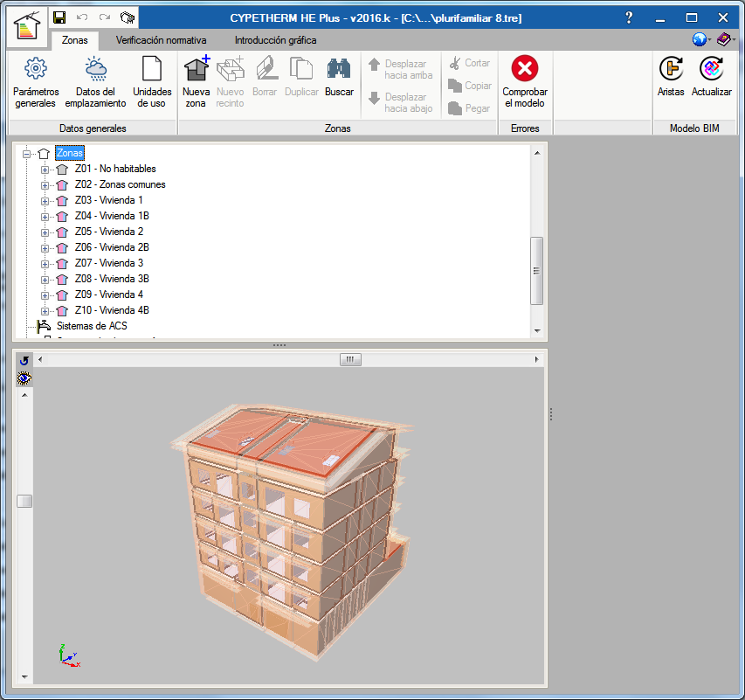The width and height of the screenshot is (745, 700).
Task: Click vertical rotation slider thumb in 3D view
Action: click(24, 501)
